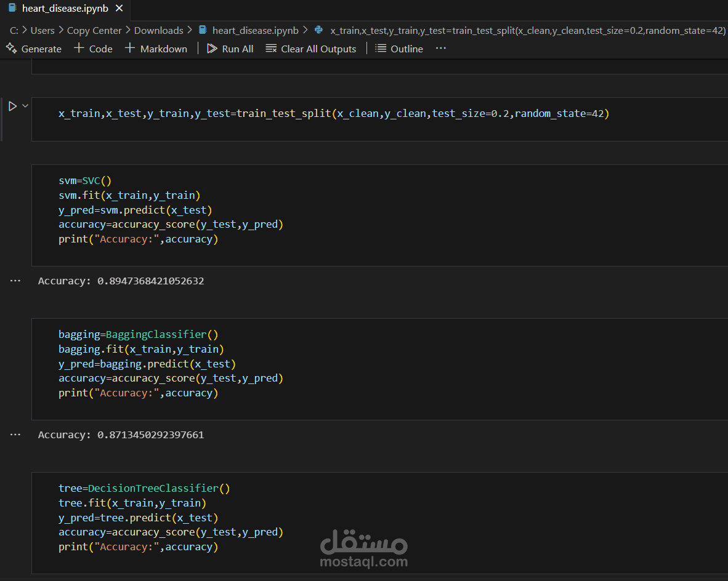Click the svm.fit(x_train,y_train) line
728x581 pixels.
click(x=129, y=195)
